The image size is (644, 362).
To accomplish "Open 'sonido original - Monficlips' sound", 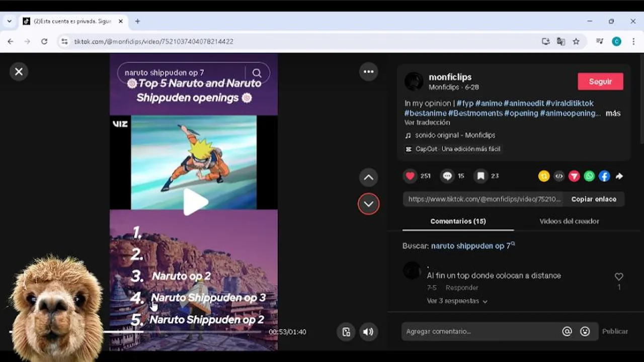I will pos(455,135).
